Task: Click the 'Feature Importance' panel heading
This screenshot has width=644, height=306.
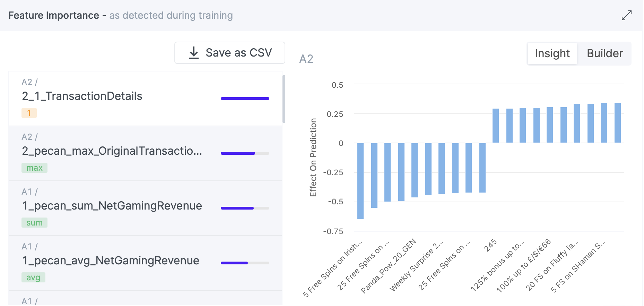Action: (54, 15)
